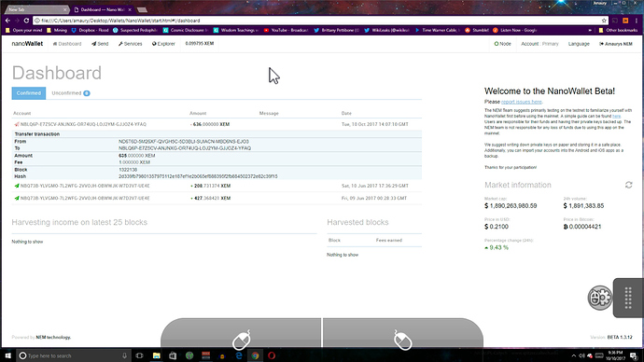Launch Opera from the taskbar
The width and height of the screenshot is (644, 362).
point(272,355)
